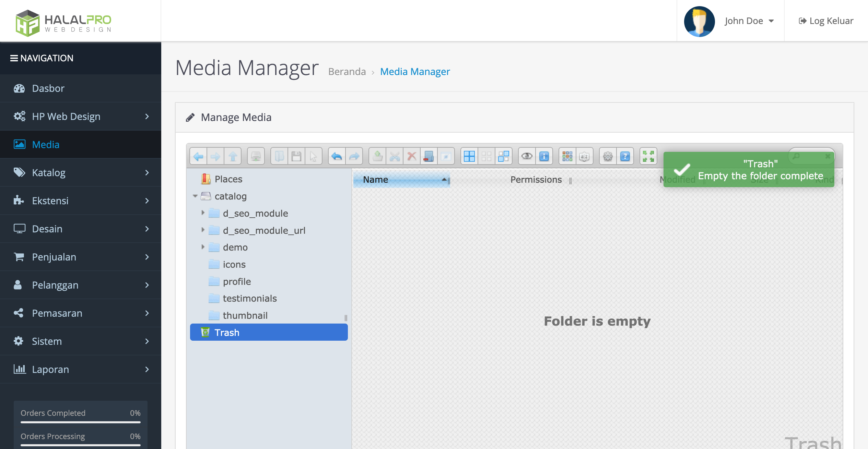Open the Media menu item
The image size is (868, 449).
pos(81,145)
